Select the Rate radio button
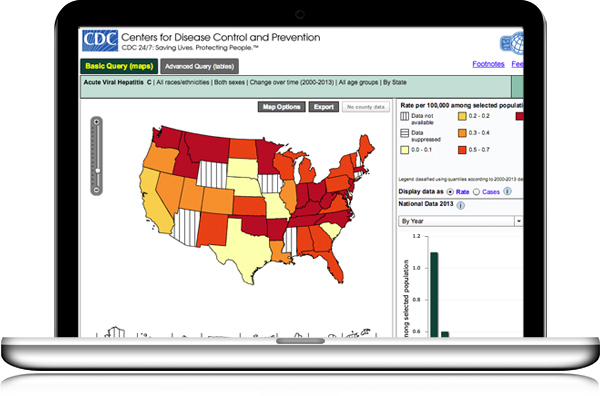600x396 pixels. (450, 192)
